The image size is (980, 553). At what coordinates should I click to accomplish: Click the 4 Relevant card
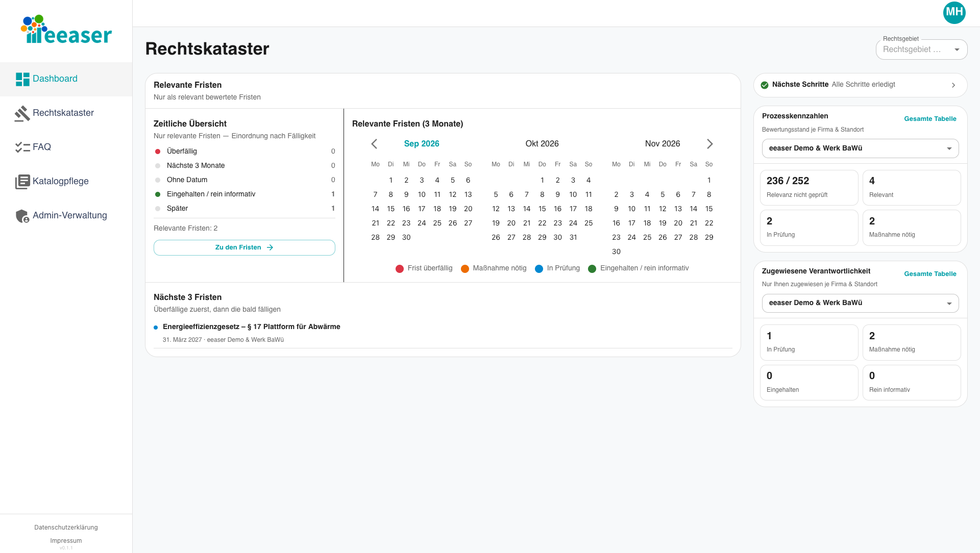[912, 188]
